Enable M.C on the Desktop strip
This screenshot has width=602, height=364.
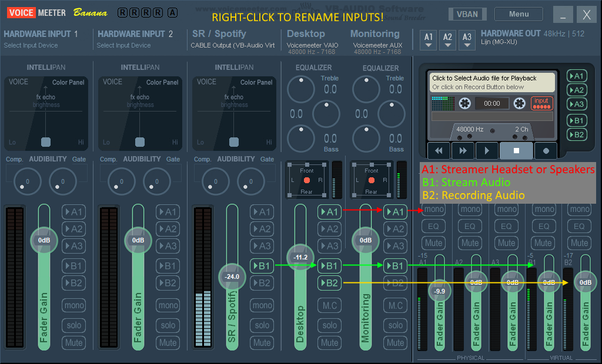(x=329, y=306)
